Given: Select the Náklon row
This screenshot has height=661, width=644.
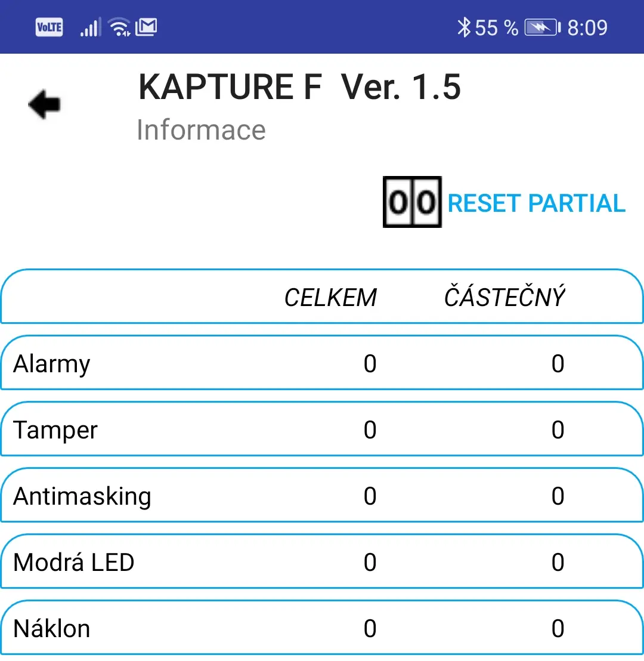Looking at the screenshot, I should 322,628.
